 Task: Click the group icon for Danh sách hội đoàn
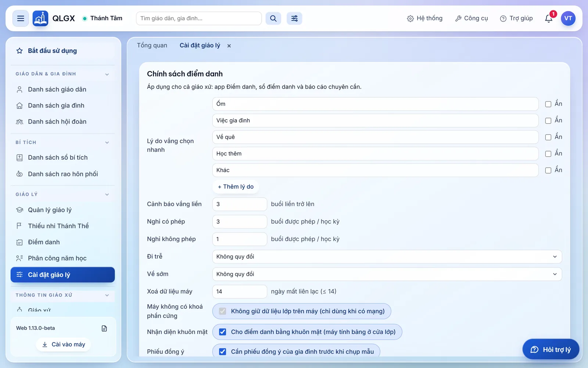tap(19, 122)
